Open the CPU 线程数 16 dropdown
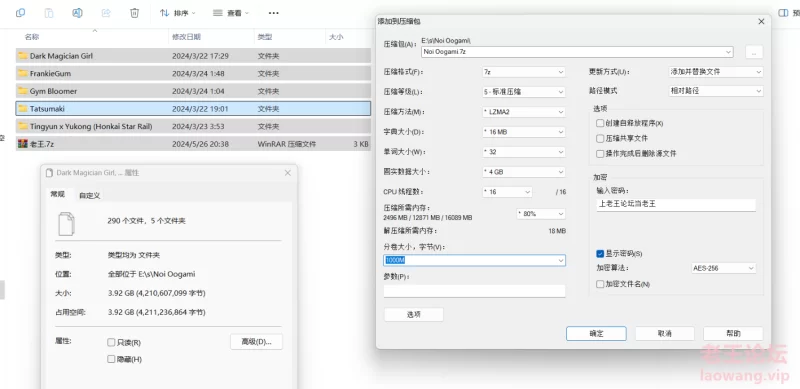The width and height of the screenshot is (800, 389). coord(507,192)
